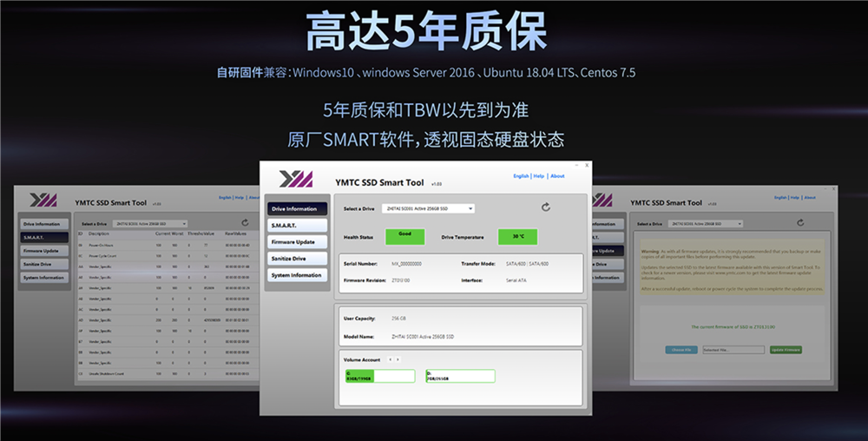Minimize the center YMTC SSD Smart Tool window
The image size is (868, 441).
coord(577,165)
